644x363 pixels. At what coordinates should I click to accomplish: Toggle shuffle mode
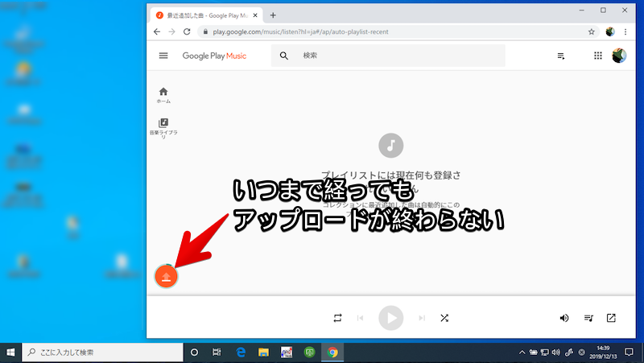point(444,318)
